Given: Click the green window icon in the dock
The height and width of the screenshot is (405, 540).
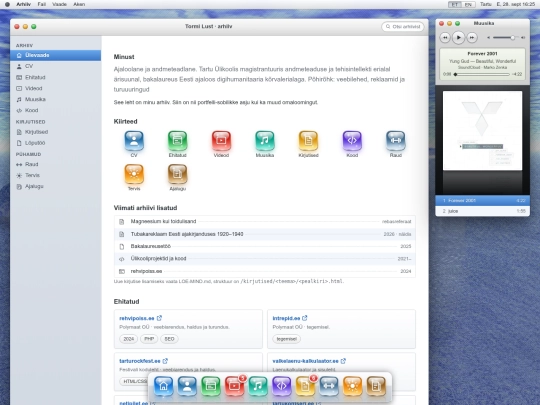Looking at the screenshot, I should [x=211, y=386].
